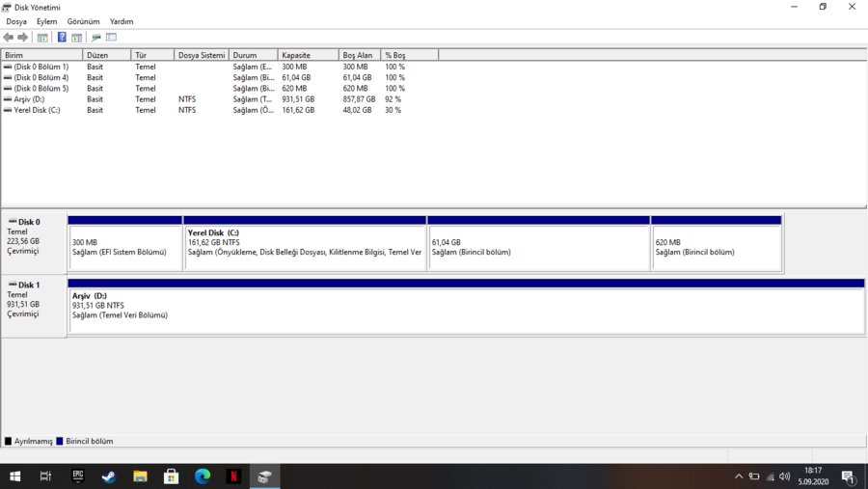Open the Yardım menu
This screenshot has width=868, height=489.
click(122, 21)
